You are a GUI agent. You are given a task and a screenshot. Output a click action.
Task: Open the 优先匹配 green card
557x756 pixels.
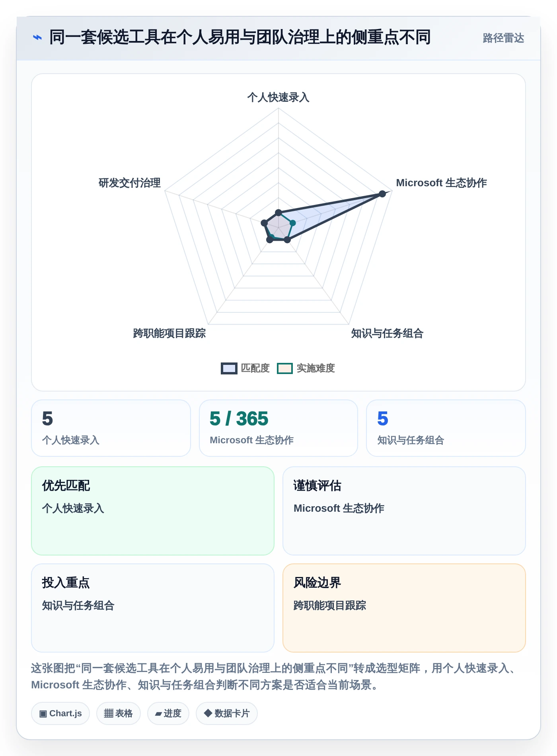click(153, 511)
